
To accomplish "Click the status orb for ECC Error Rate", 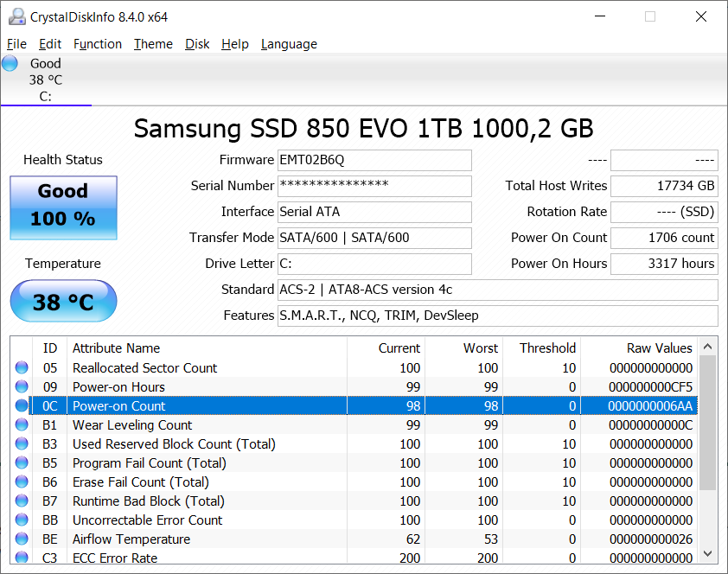I will (22, 558).
